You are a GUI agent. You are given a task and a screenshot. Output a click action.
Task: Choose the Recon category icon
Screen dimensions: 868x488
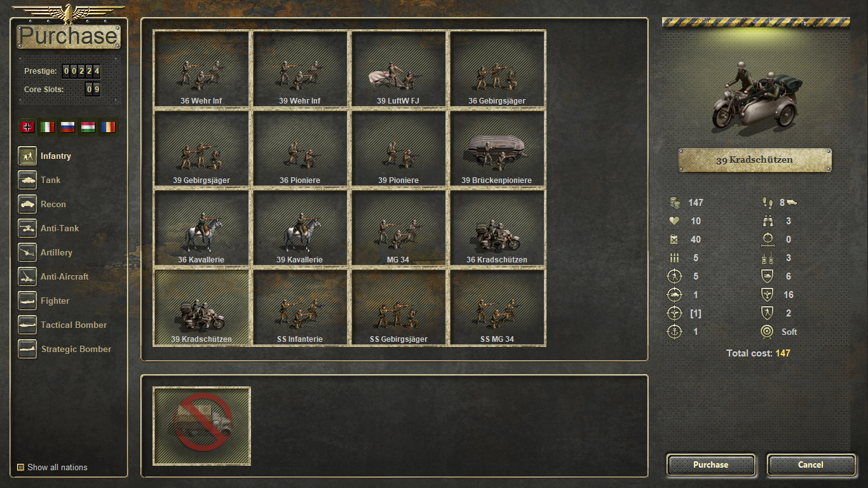click(x=27, y=204)
